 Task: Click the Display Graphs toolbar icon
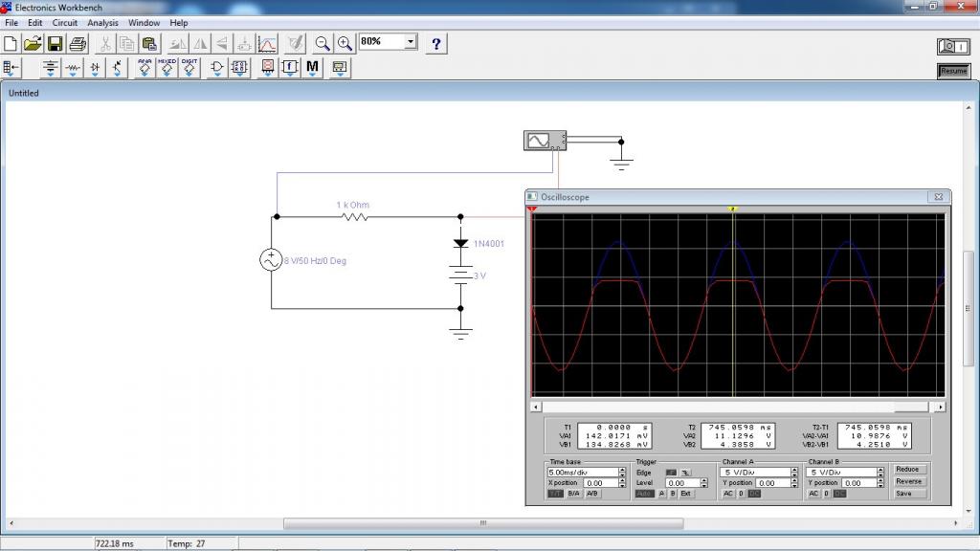point(268,43)
